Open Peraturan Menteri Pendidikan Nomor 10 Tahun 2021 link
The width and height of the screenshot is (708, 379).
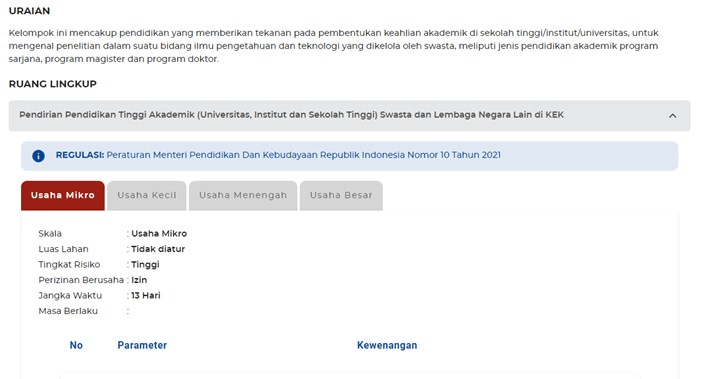(303, 155)
